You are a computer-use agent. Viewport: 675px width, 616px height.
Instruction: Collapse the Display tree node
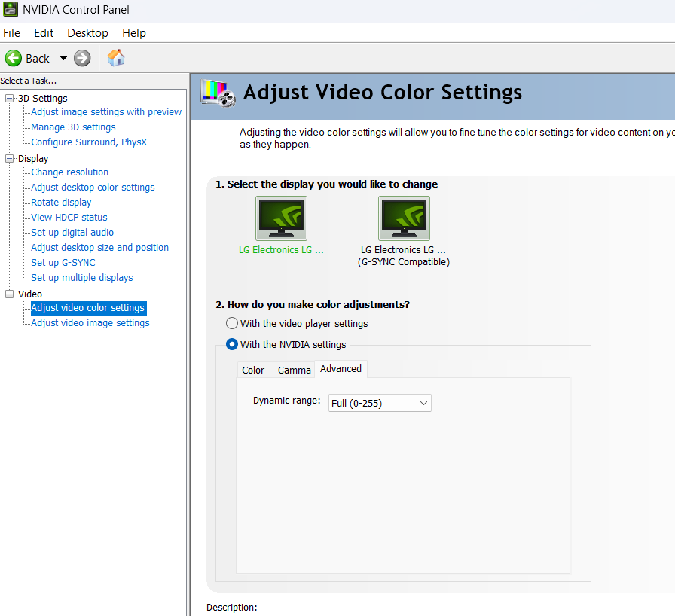(9, 159)
